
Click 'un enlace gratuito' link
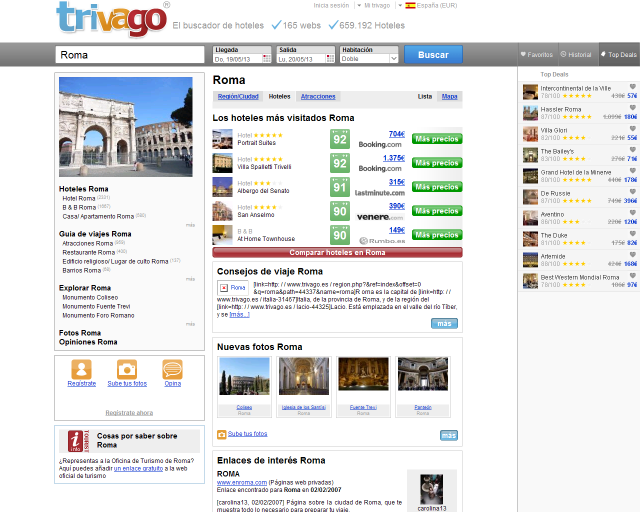[138, 468]
